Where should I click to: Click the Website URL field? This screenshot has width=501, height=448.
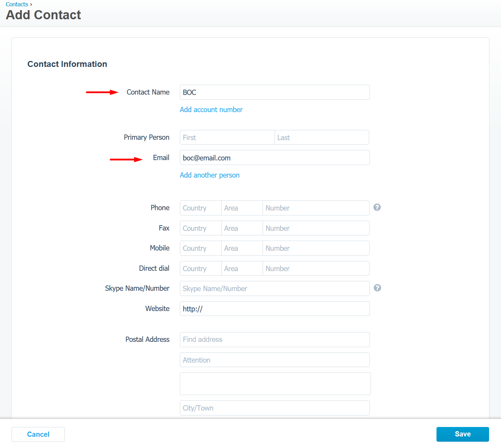point(275,309)
